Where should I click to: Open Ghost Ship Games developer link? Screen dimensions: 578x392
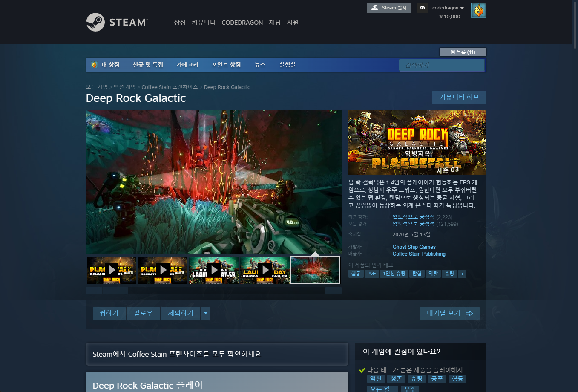point(414,247)
